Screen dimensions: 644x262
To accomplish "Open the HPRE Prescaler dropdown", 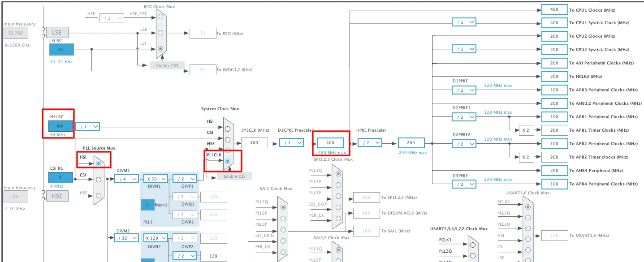I will click(370, 142).
